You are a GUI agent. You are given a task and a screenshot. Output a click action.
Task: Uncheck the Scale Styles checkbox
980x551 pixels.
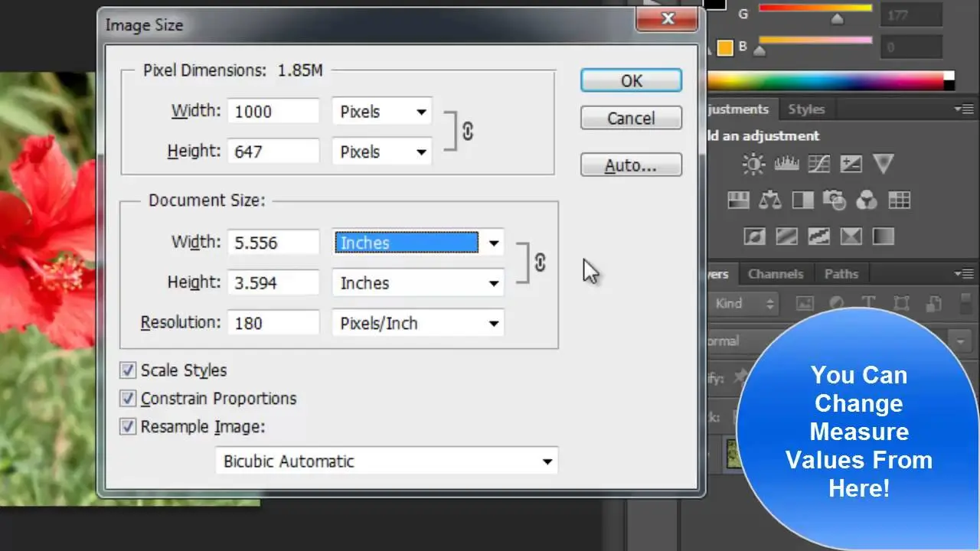pyautogui.click(x=128, y=370)
